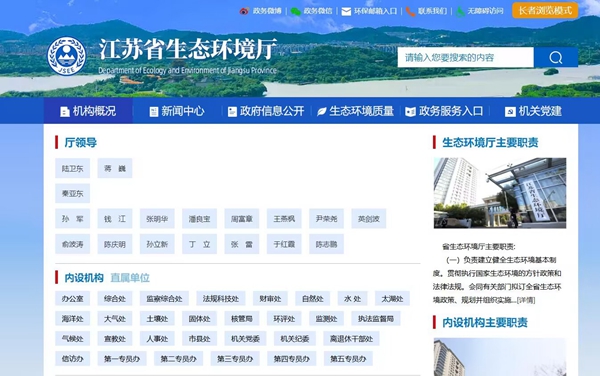Select the 水 处 department

(352, 299)
